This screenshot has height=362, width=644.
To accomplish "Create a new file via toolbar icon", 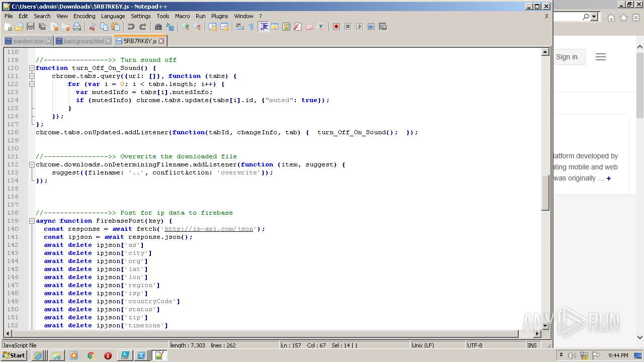I will coord(8,27).
